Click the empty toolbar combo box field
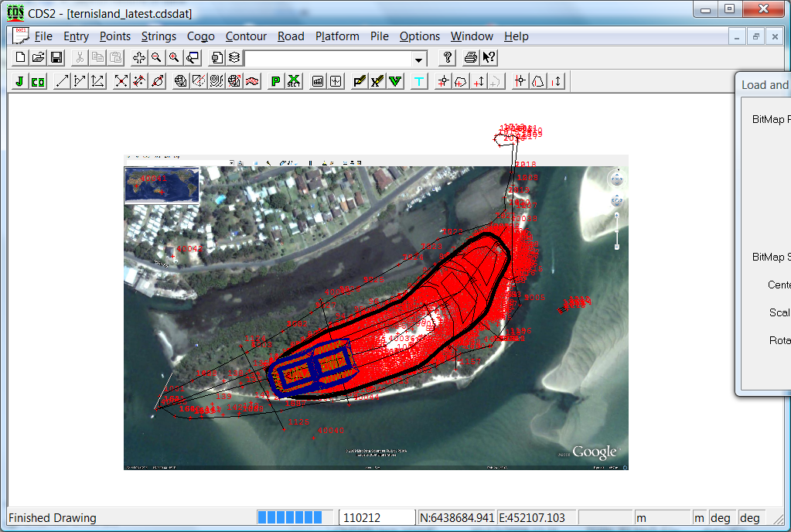This screenshot has width=791, height=532. [x=327, y=59]
